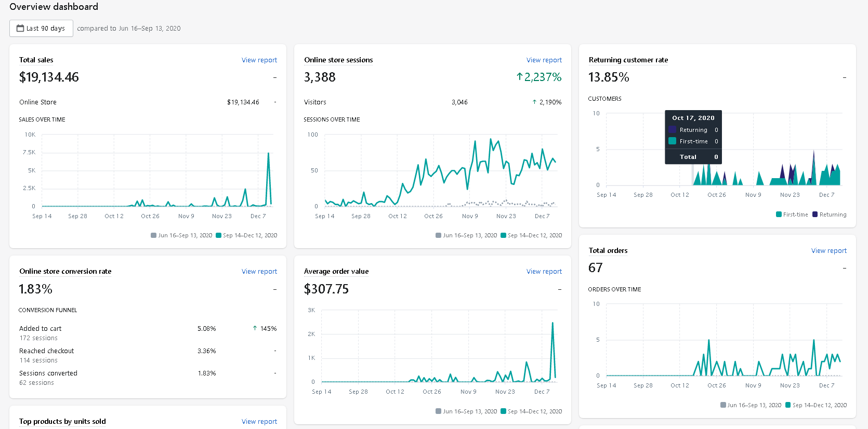The width and height of the screenshot is (868, 429).
Task: Open View report for Total orders
Action: tap(828, 251)
